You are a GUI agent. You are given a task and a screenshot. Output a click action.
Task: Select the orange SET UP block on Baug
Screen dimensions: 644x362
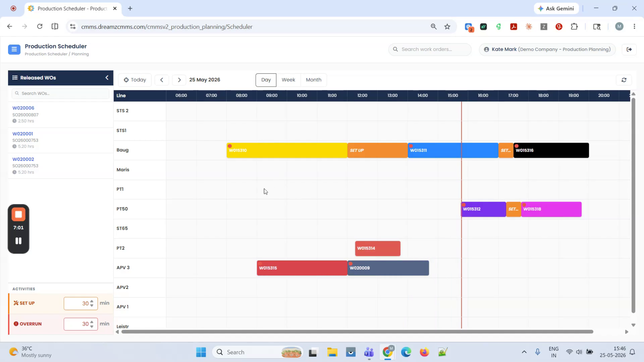[x=378, y=150]
